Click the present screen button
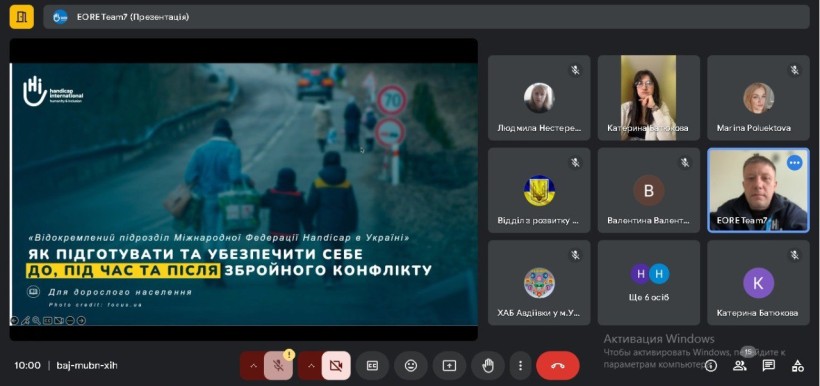The width and height of the screenshot is (820, 386). pyautogui.click(x=449, y=366)
